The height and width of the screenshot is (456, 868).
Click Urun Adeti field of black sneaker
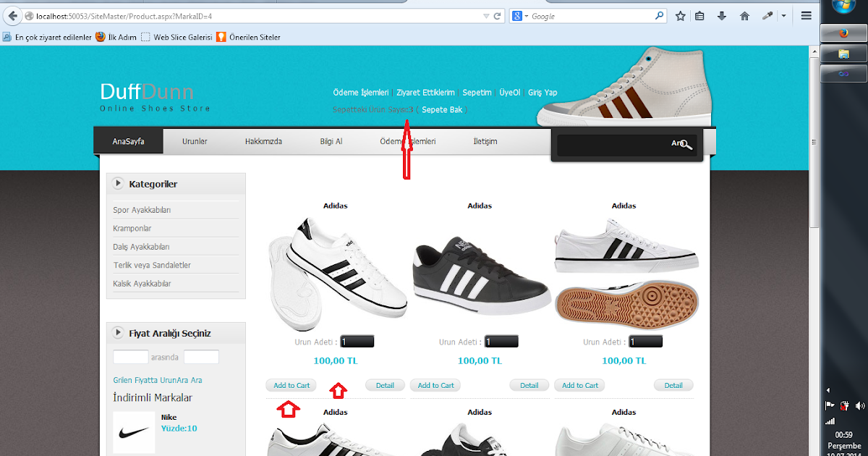coord(501,342)
